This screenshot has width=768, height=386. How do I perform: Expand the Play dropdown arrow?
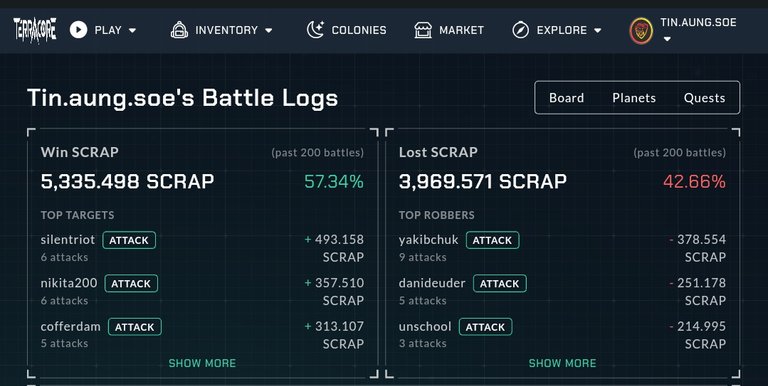pyautogui.click(x=132, y=30)
